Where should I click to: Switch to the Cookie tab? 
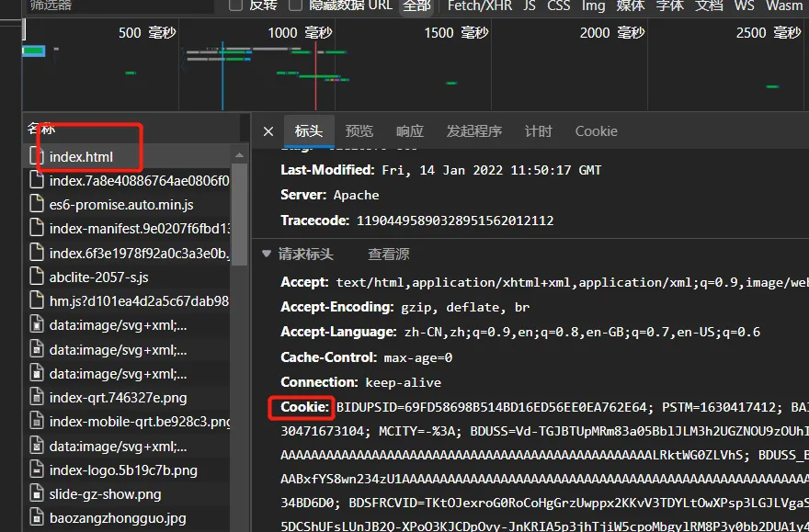(x=596, y=130)
